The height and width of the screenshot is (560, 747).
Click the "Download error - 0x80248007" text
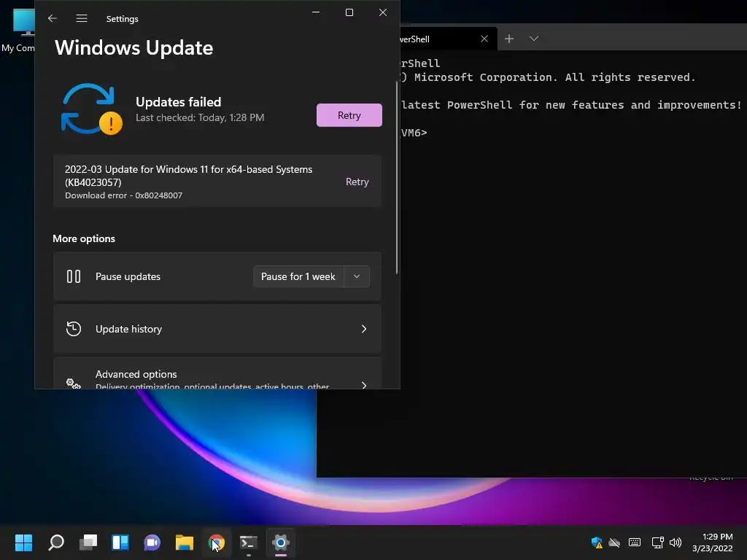pos(123,195)
